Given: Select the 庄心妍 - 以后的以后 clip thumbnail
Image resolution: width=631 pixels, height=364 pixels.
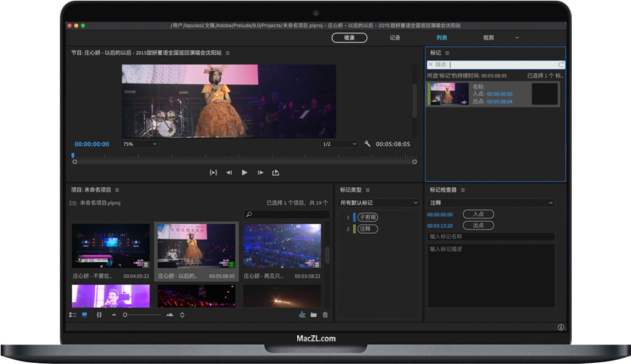Looking at the screenshot, I should tap(196, 248).
